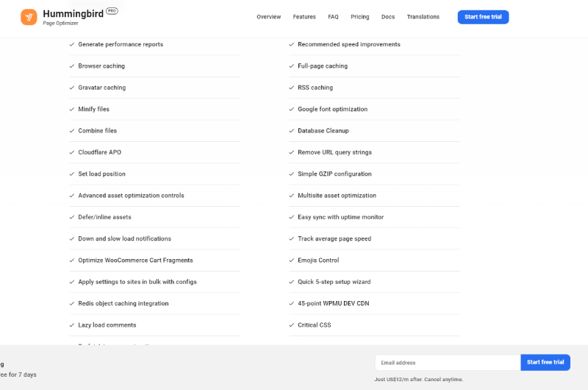Click checkmark beside Critical CSS
Viewport: 588px width, 390px height.
click(291, 325)
